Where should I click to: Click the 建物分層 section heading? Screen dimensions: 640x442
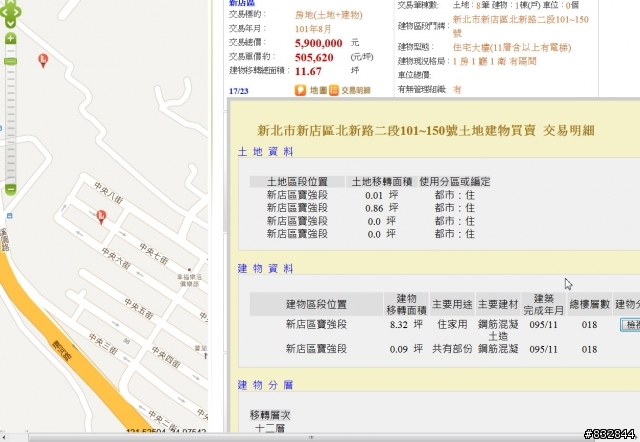point(265,385)
